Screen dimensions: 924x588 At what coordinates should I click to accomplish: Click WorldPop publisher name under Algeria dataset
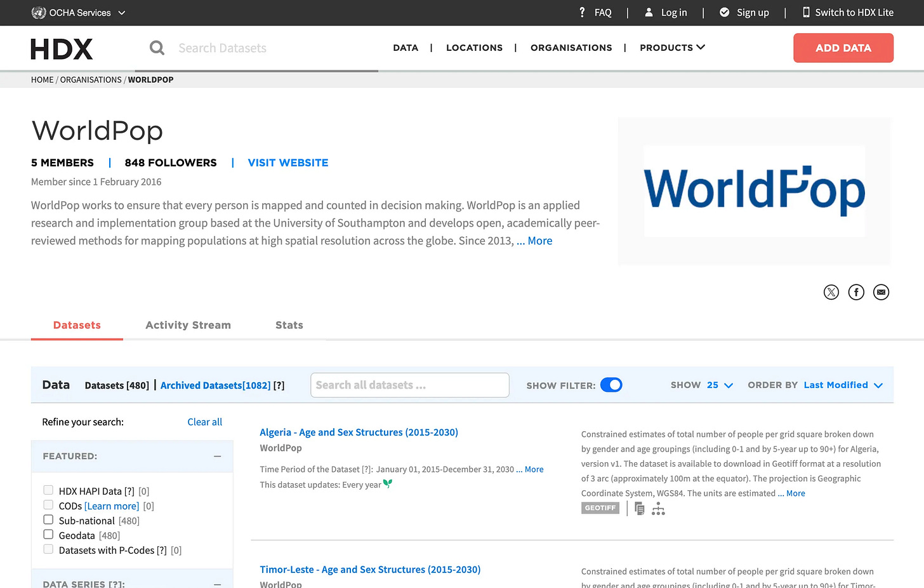click(280, 448)
